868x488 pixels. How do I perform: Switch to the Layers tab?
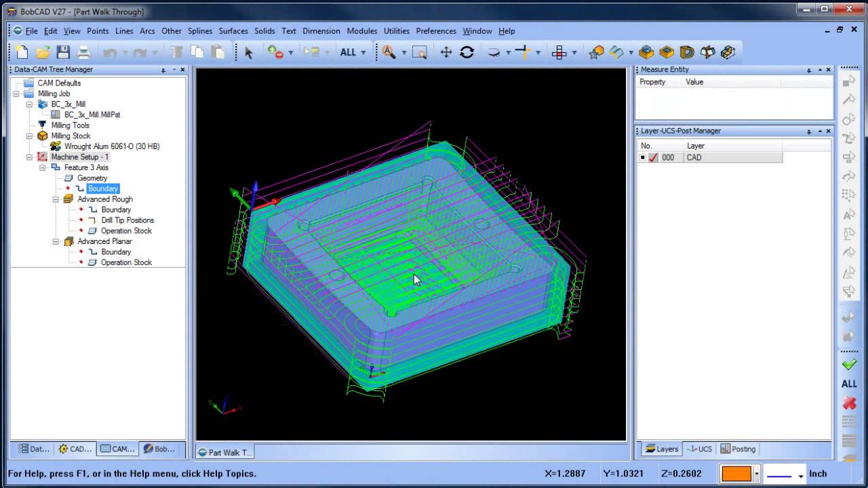point(661,449)
